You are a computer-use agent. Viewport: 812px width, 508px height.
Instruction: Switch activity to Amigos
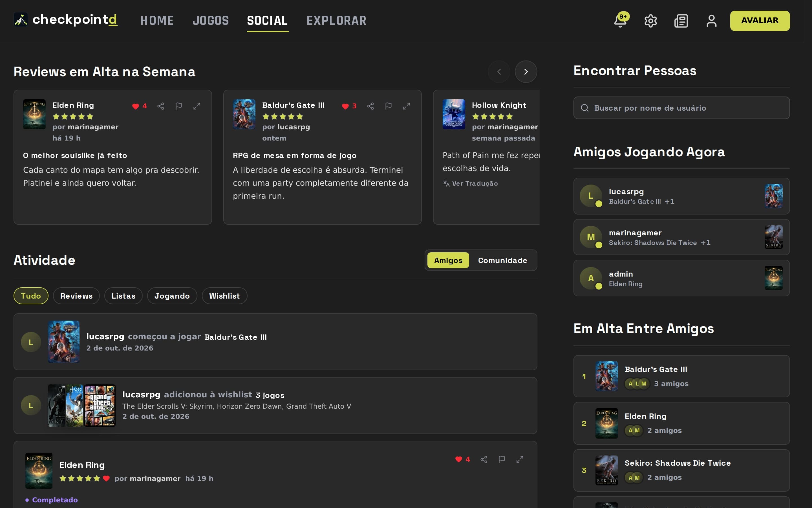click(x=448, y=260)
